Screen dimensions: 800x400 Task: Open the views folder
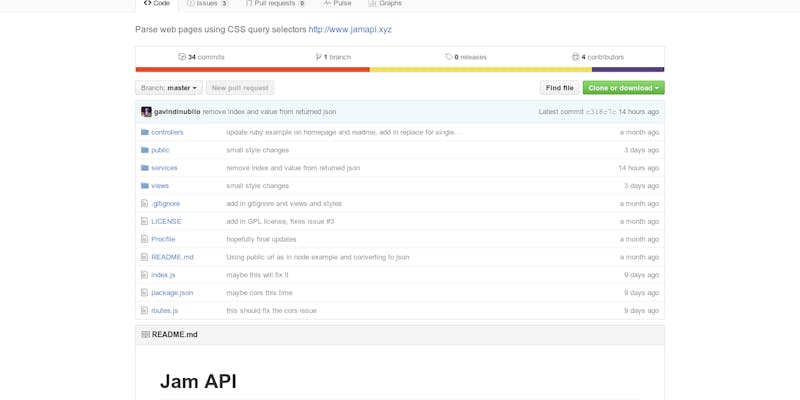(160, 186)
